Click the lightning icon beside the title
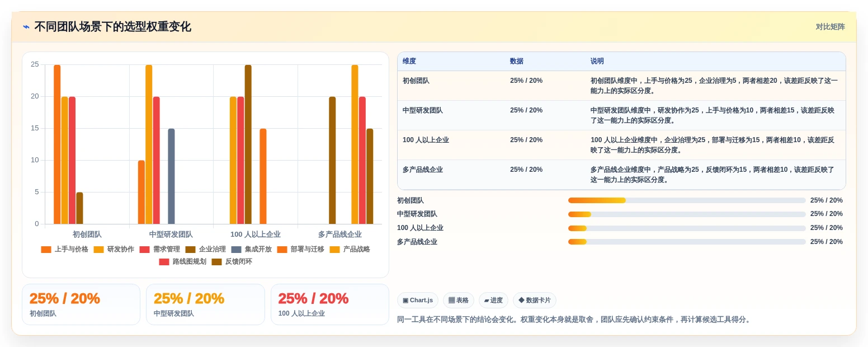This screenshot has height=347, width=868. (26, 26)
